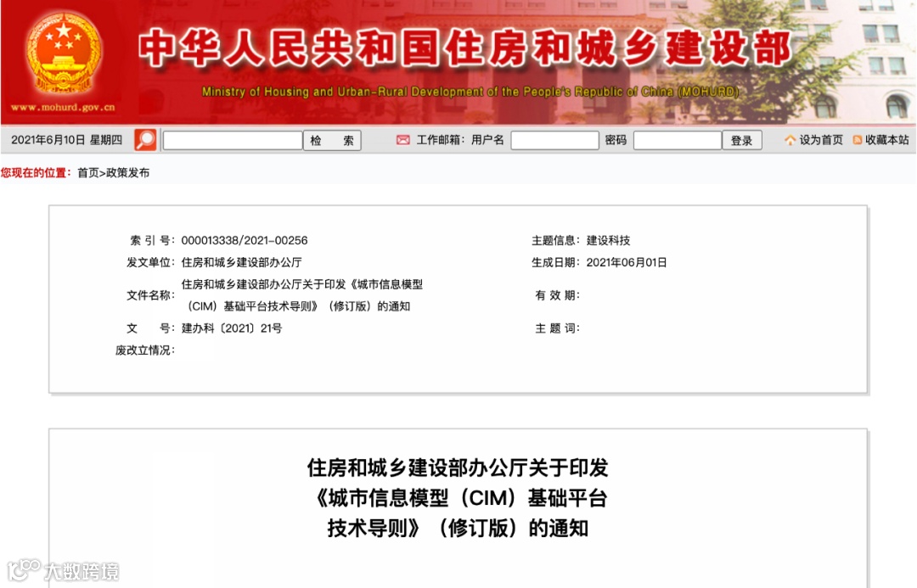917x588 pixels.
Task: Click the date 2021年6月10日 星期四
Action: coord(67,140)
